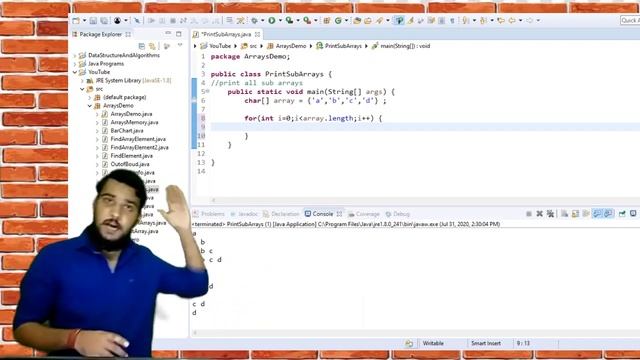Click the src breadcrumb item
This screenshot has height=360, width=640.
click(x=249, y=46)
